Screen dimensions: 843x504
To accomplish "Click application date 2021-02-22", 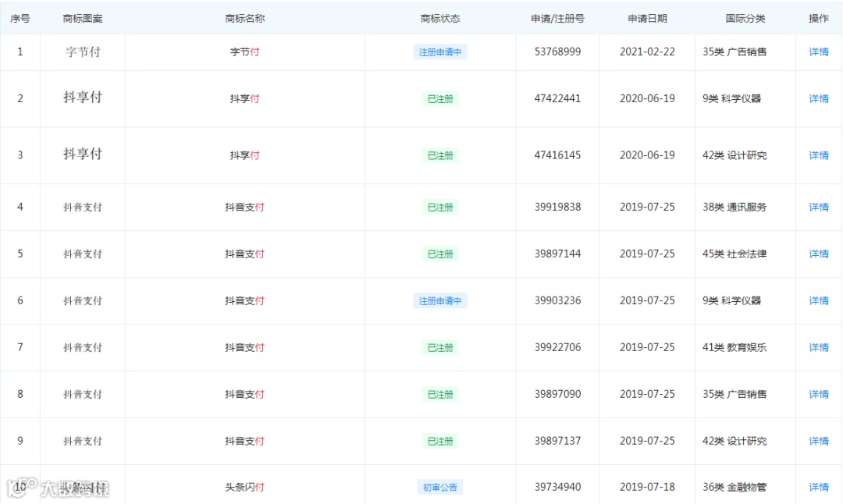I will 647,52.
